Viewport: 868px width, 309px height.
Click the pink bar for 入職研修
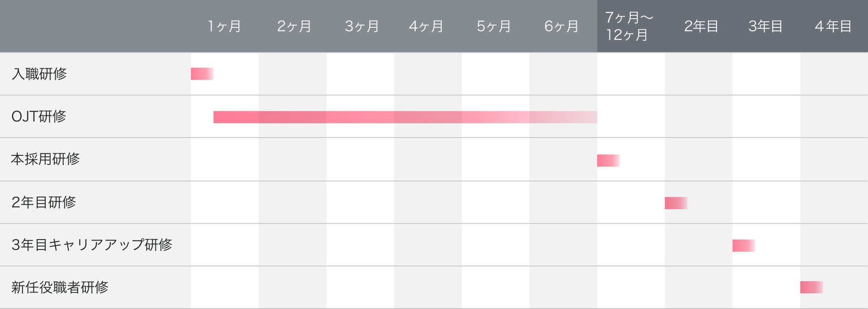[202, 74]
